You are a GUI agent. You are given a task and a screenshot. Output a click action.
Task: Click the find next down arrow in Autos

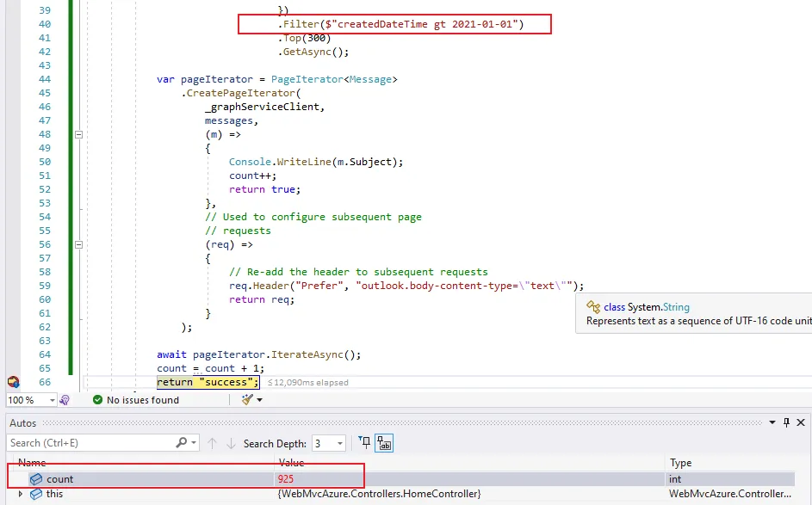pos(231,443)
